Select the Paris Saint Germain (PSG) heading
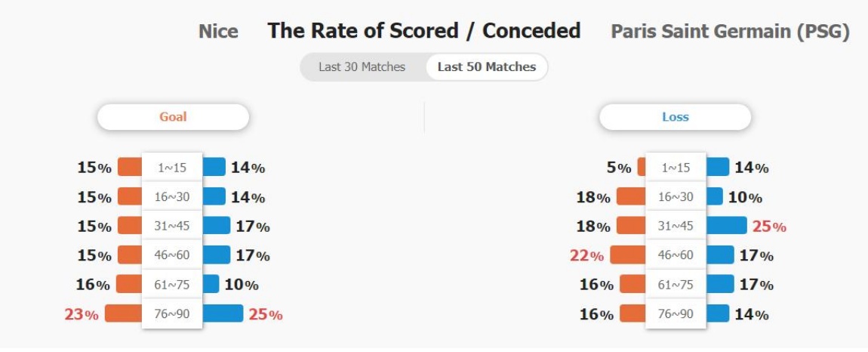The width and height of the screenshot is (868, 352). [730, 32]
